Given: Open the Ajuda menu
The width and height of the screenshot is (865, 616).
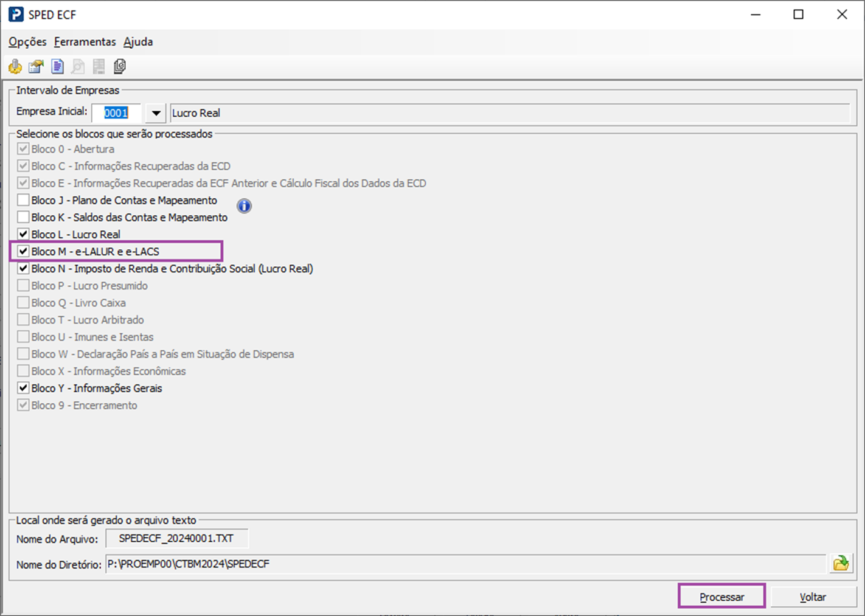Looking at the screenshot, I should [x=138, y=42].
